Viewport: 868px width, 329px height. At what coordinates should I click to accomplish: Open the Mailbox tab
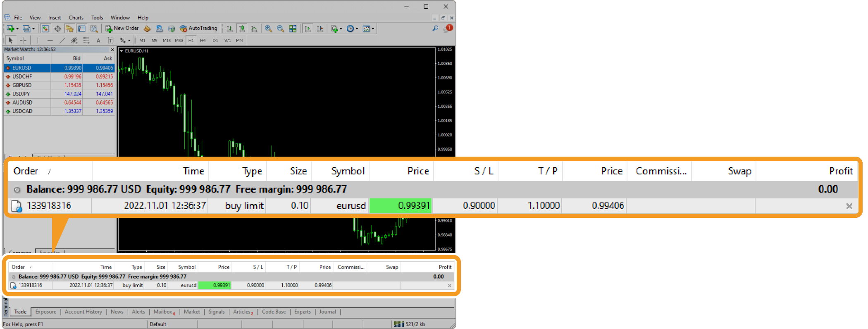(164, 312)
